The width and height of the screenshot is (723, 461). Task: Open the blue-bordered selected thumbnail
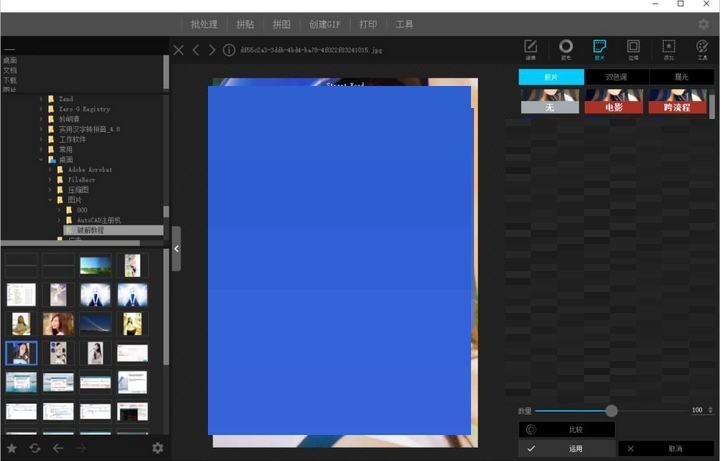coord(21,353)
